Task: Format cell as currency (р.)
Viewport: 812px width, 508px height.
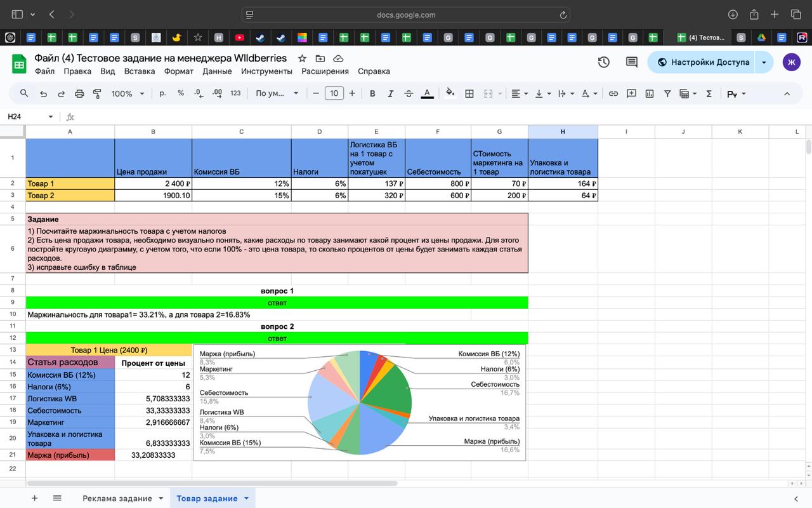Action: pos(163,93)
